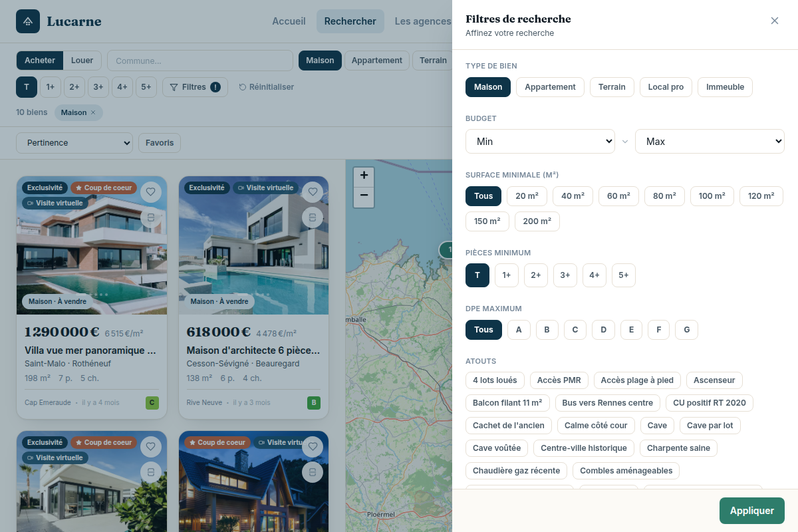Open Filtres with funnel icon

(x=195, y=87)
